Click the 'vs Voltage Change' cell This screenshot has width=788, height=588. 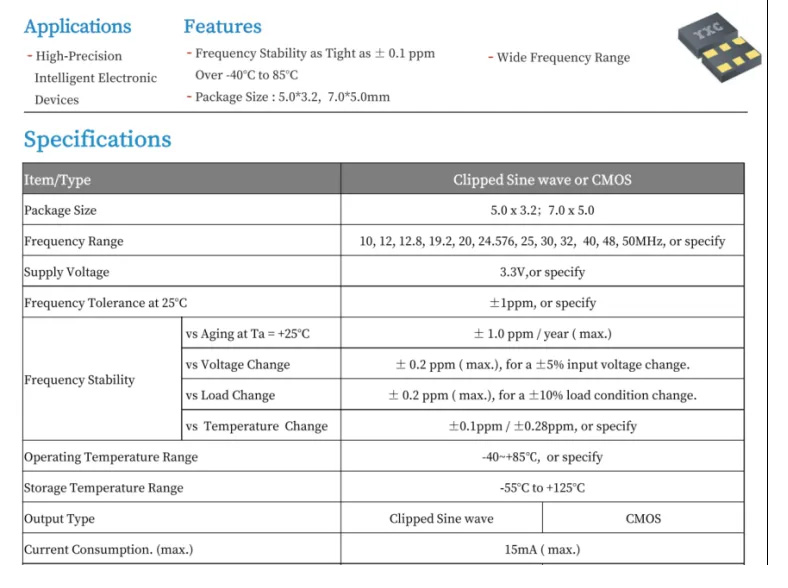click(261, 364)
